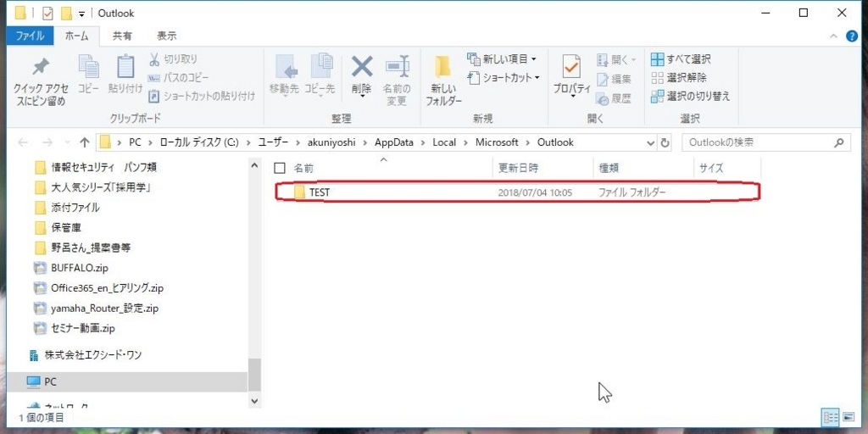Select 大人気シリーズ「採用学」 folder in sidebar
Screen dimensions: 868x434
click(93, 187)
